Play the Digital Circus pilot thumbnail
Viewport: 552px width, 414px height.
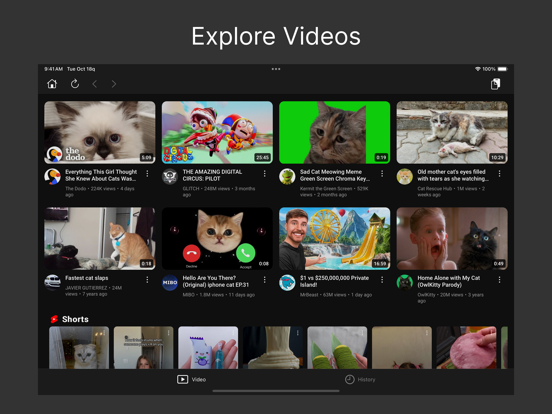click(x=217, y=132)
